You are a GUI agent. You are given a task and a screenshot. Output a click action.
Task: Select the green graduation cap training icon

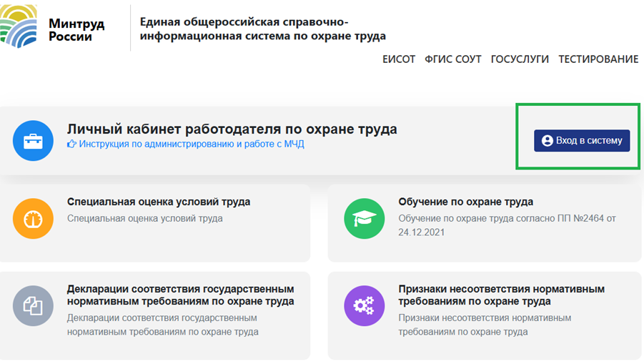point(365,218)
